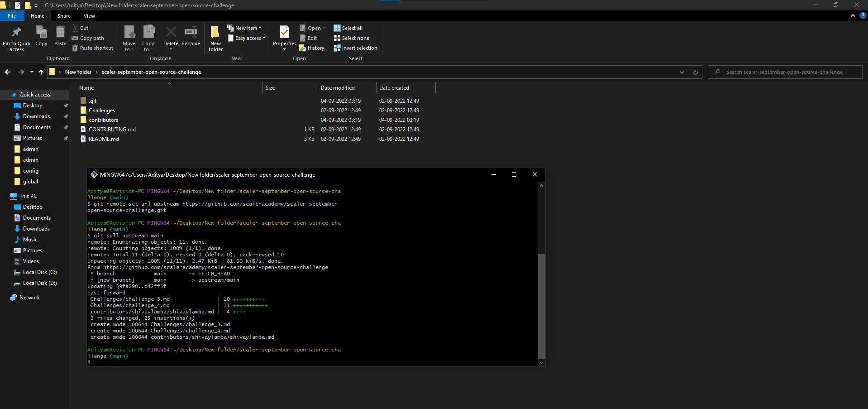Click the Paste ribbon icon
This screenshot has width=868, height=409.
[x=60, y=32]
